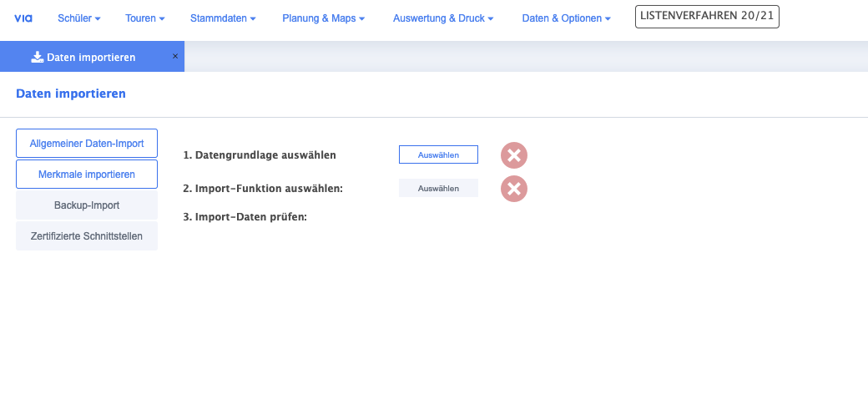Viewport: 868px width, 405px height.
Task: Select Allgemeiner Daten-Import
Action: [x=87, y=144]
